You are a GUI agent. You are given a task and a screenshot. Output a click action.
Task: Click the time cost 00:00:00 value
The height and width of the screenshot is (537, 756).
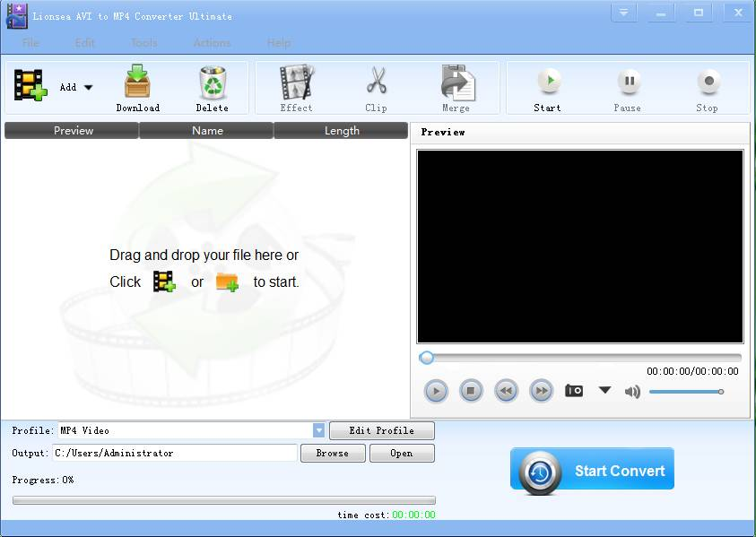pos(413,515)
